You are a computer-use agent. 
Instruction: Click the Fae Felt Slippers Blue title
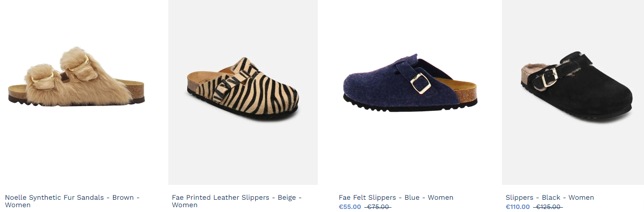tap(396, 198)
